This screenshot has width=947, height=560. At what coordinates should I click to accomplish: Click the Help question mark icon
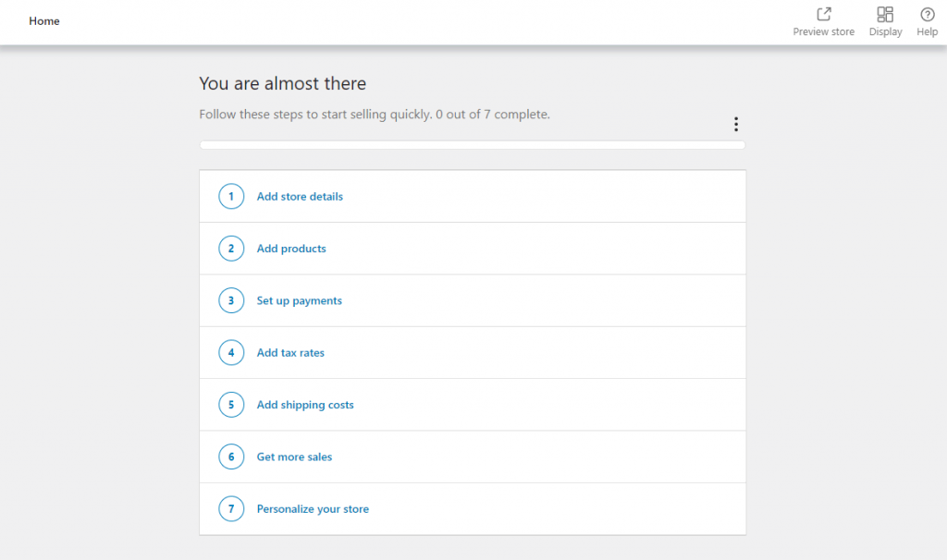click(928, 14)
